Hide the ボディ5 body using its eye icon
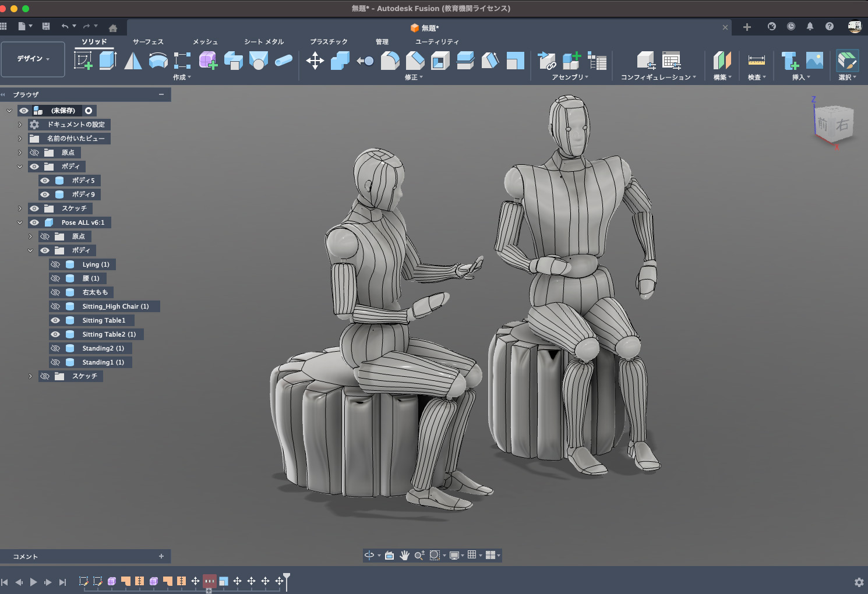Screen dimensions: 868x594 (x=45, y=181)
